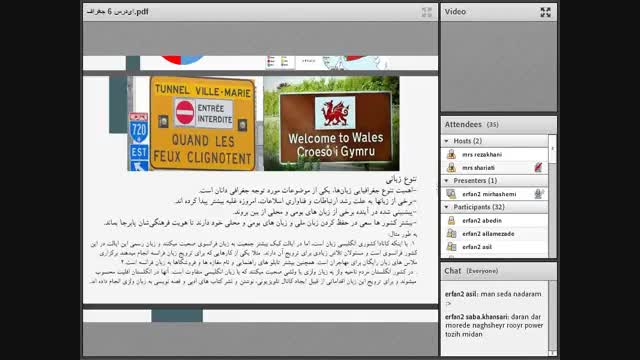The width and height of the screenshot is (640, 360).
Task: Click the red status icon on mrs shariati row
Action: (x=538, y=167)
